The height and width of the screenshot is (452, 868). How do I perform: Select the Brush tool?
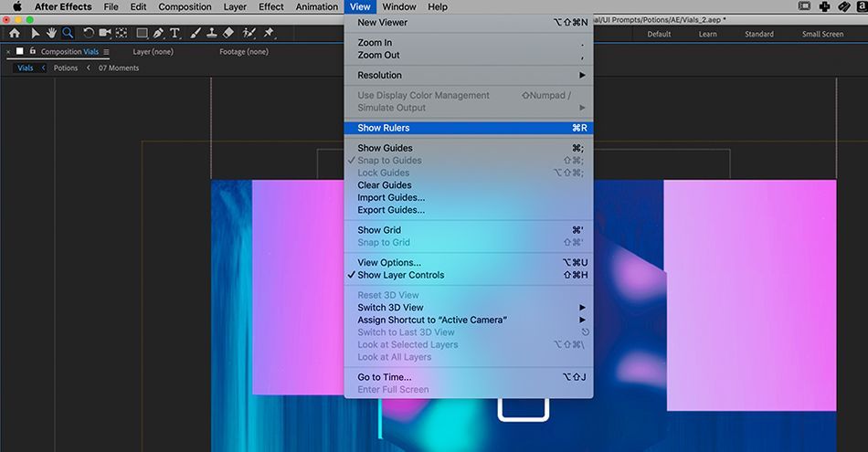click(x=195, y=33)
